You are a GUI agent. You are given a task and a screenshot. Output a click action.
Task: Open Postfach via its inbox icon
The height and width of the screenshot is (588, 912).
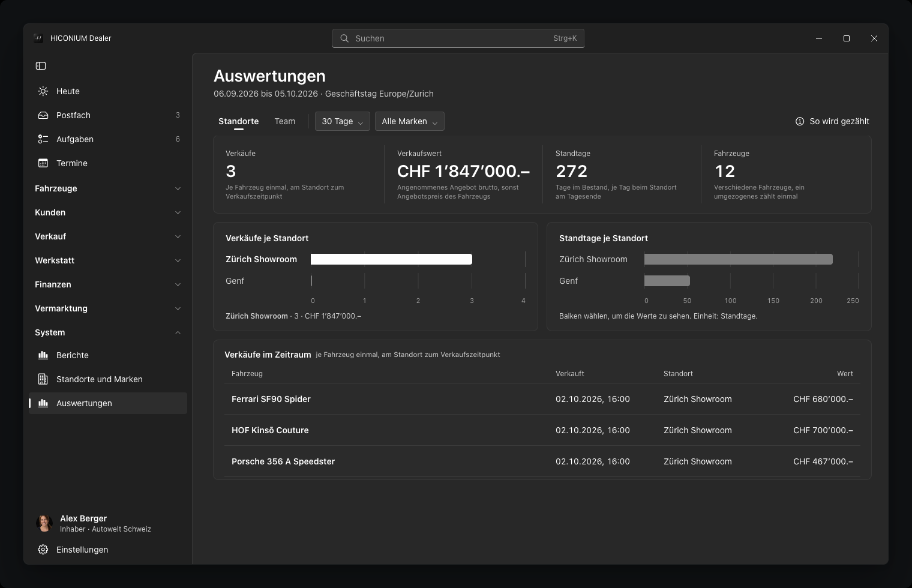[43, 115]
